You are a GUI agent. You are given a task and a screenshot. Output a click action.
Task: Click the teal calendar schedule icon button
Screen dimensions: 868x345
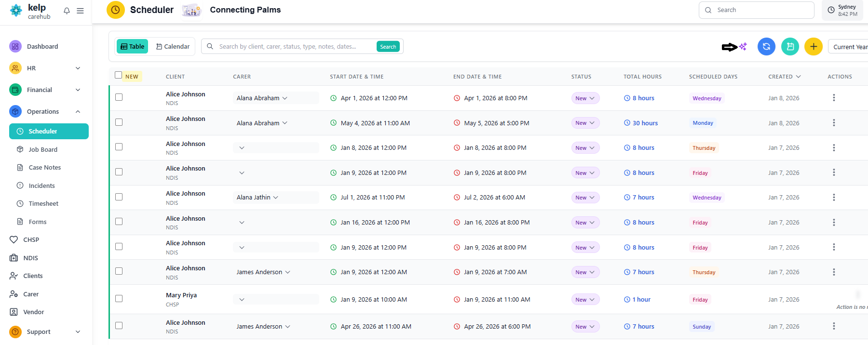pos(790,47)
